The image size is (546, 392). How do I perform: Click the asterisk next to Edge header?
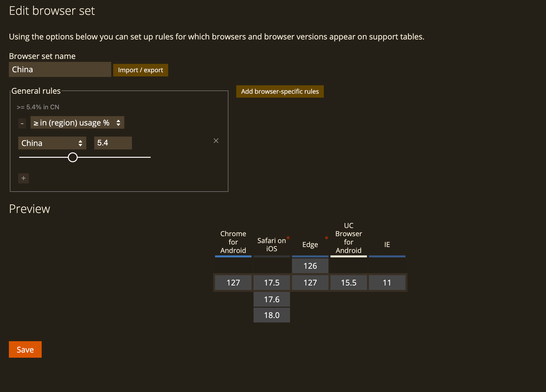tap(326, 237)
